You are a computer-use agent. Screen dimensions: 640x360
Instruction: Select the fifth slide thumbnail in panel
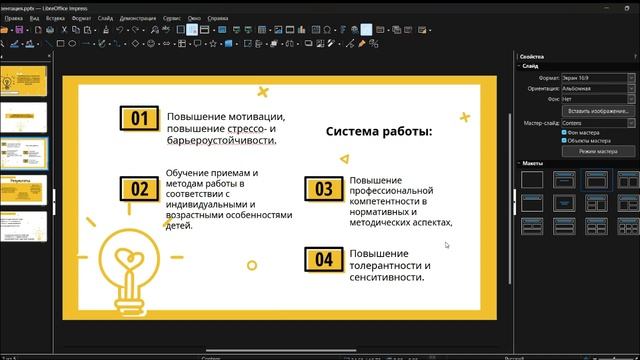pos(23,226)
